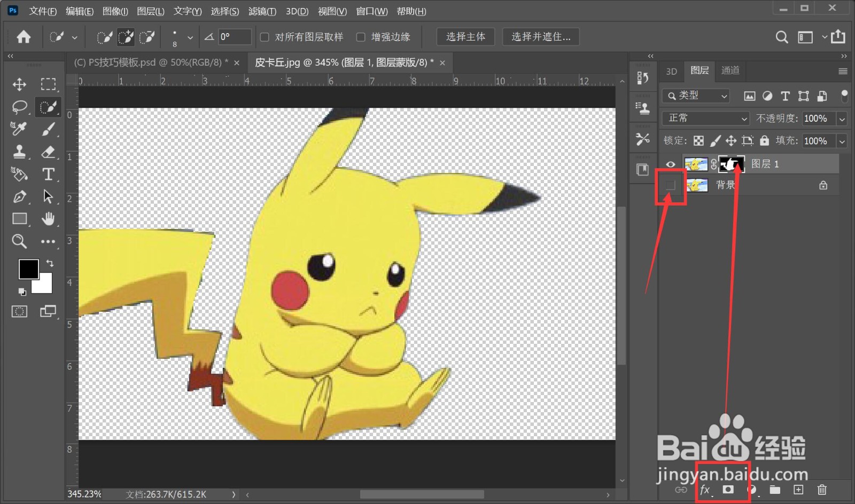Select the Paint Bucket tool
The width and height of the screenshot is (855, 504).
[x=20, y=174]
